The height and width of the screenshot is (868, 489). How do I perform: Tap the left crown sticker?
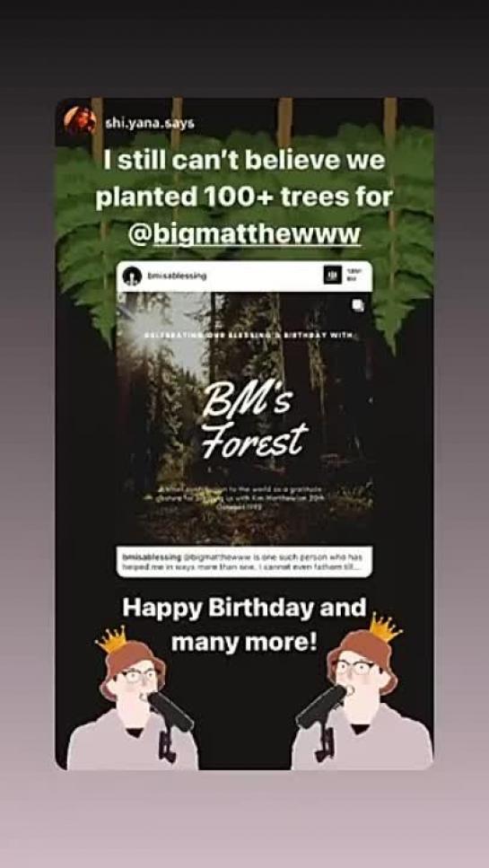pyautogui.click(x=112, y=639)
